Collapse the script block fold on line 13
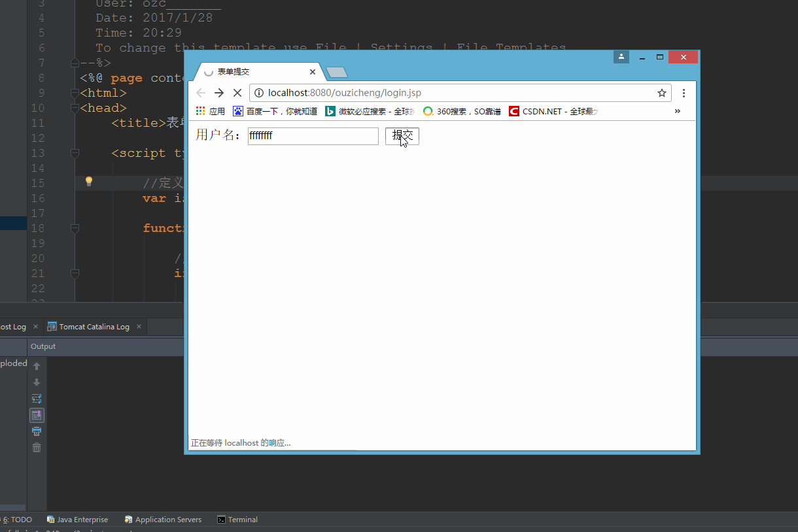The width and height of the screenshot is (798, 532). (x=75, y=153)
